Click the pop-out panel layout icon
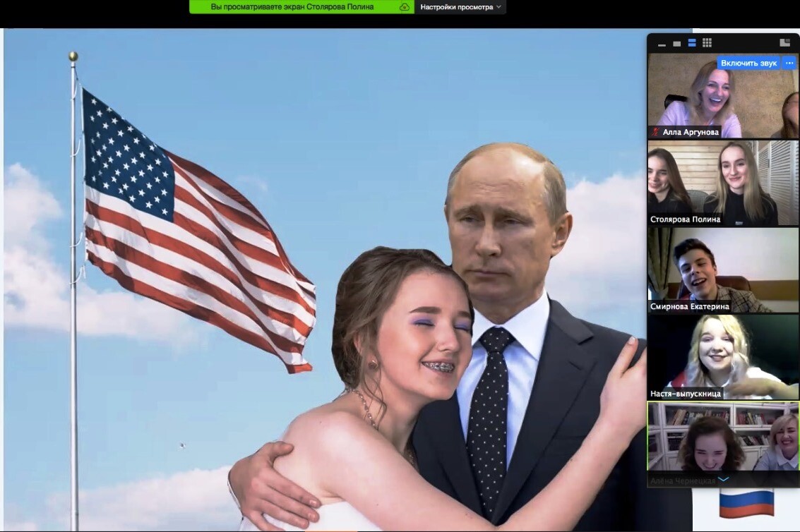 click(784, 43)
